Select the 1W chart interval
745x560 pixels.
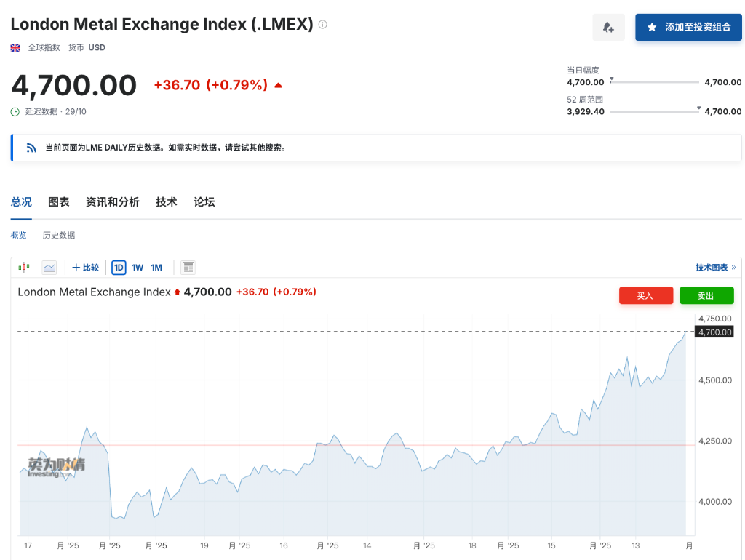(138, 268)
